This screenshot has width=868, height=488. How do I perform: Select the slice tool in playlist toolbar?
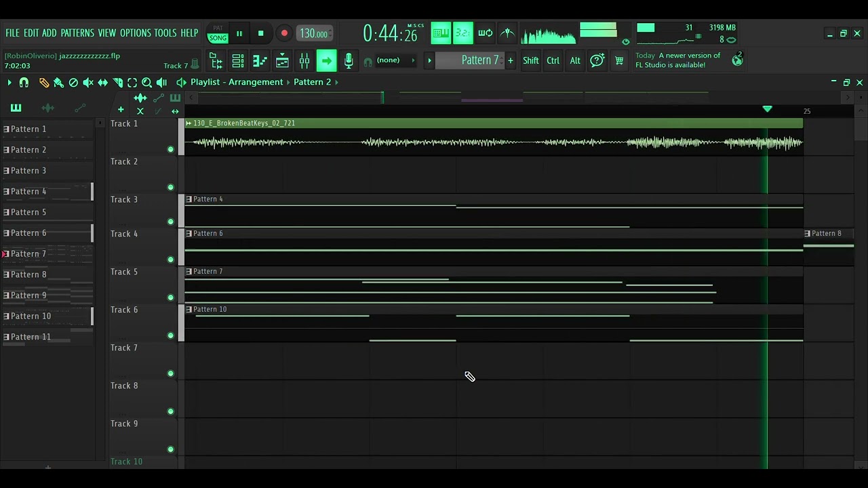118,83
